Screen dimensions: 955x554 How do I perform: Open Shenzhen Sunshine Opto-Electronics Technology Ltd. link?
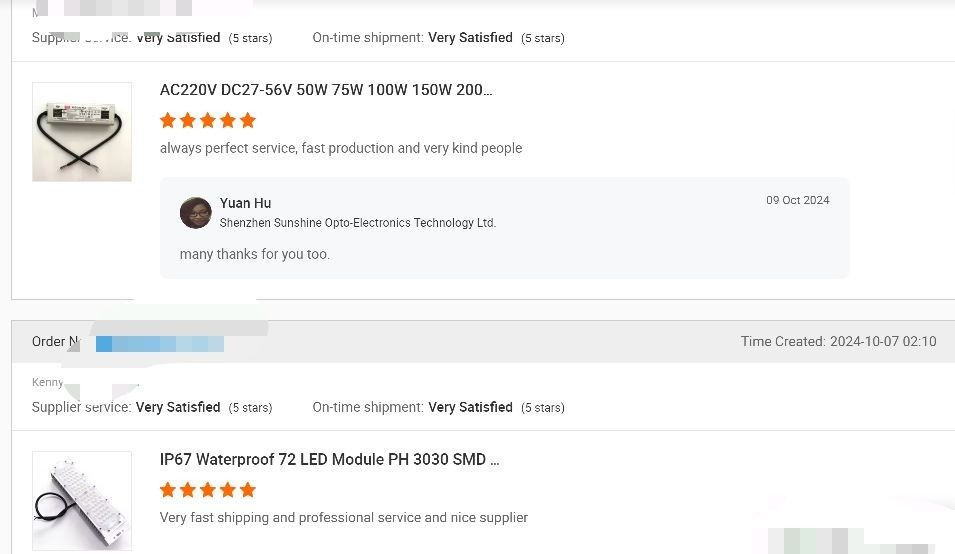pos(357,223)
